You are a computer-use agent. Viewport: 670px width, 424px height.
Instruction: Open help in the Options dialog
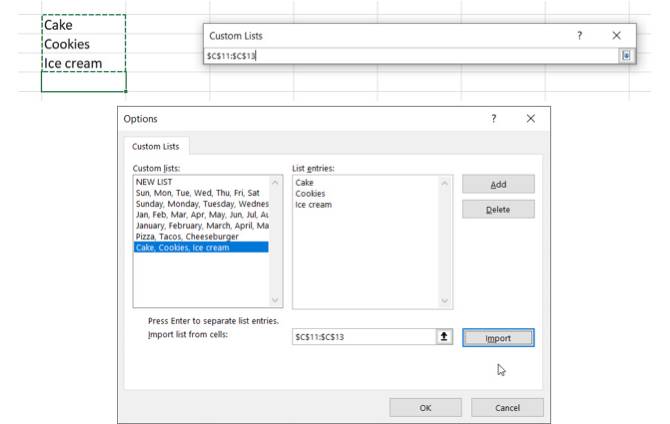[x=494, y=118]
